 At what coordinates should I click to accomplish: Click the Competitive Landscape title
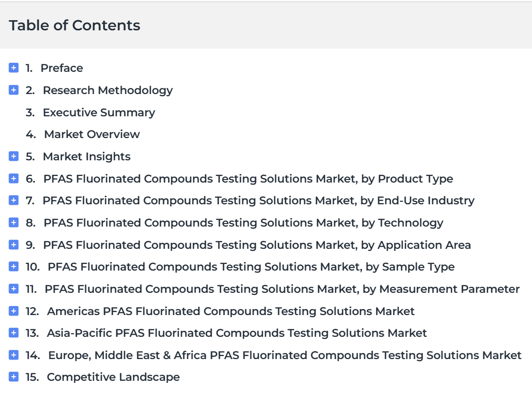tap(113, 377)
